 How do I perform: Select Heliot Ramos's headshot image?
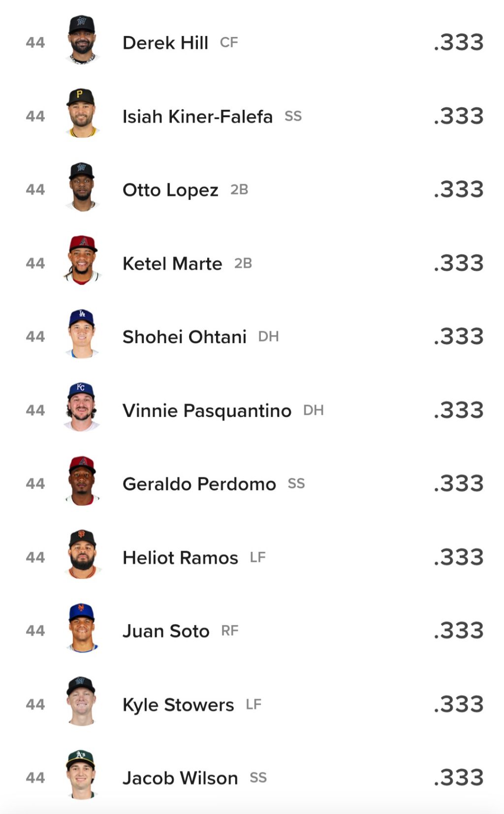coord(82,554)
